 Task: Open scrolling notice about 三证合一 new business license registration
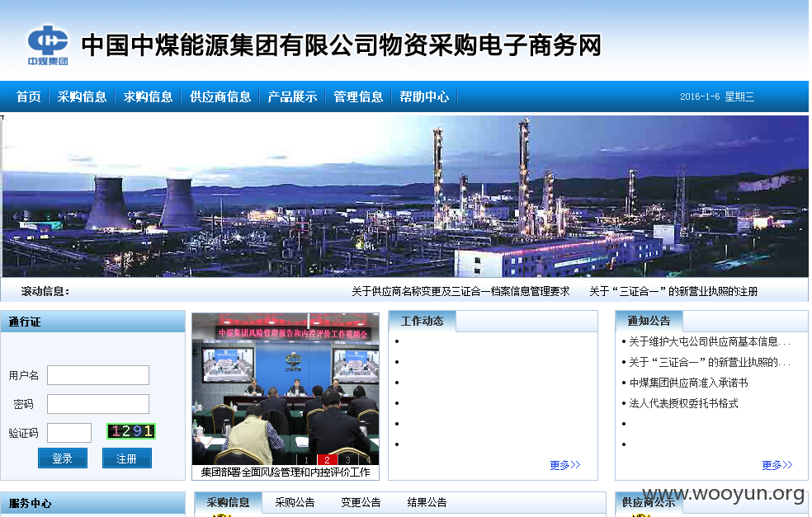click(673, 291)
